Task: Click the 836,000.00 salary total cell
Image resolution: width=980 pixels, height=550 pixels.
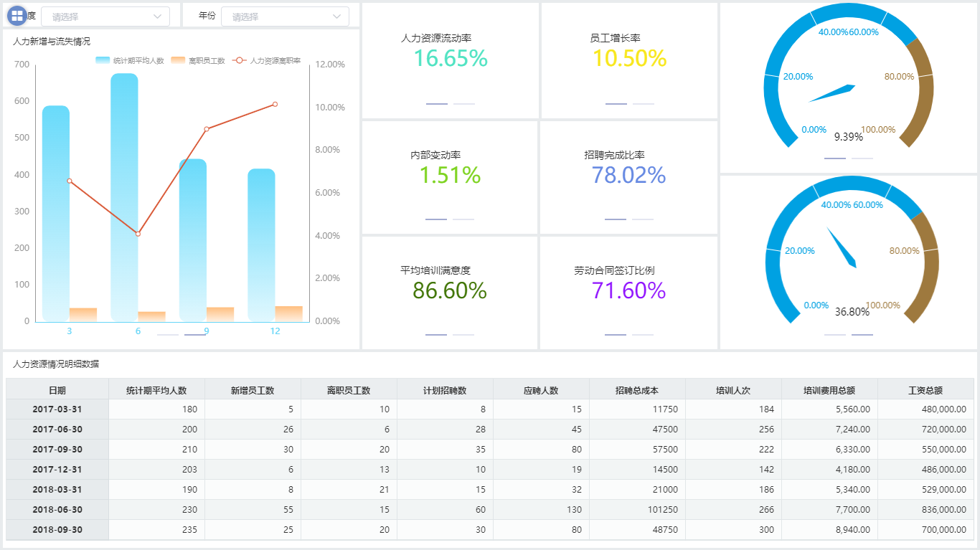Action: 925,510
